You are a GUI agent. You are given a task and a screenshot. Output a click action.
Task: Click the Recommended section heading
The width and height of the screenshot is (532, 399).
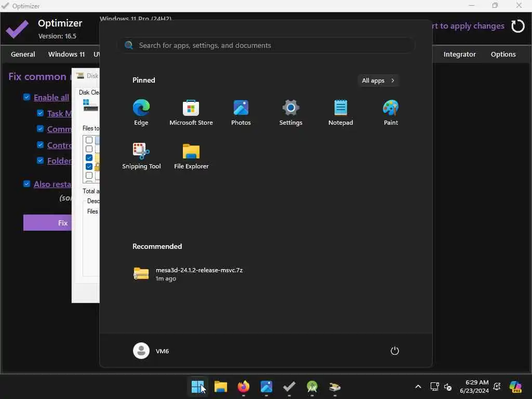click(x=157, y=246)
